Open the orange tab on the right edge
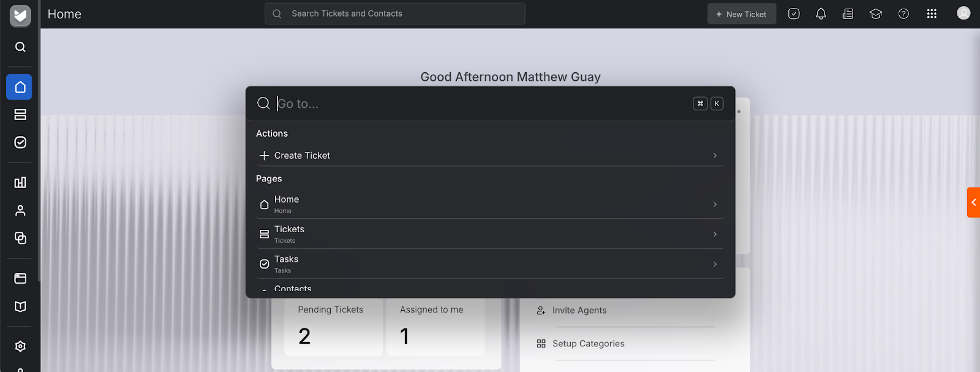 [974, 202]
